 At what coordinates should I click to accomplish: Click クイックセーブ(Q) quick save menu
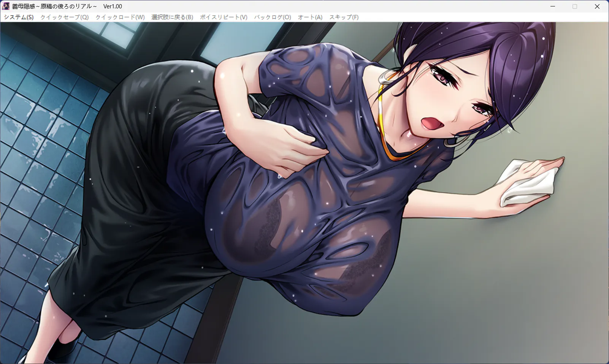65,17
